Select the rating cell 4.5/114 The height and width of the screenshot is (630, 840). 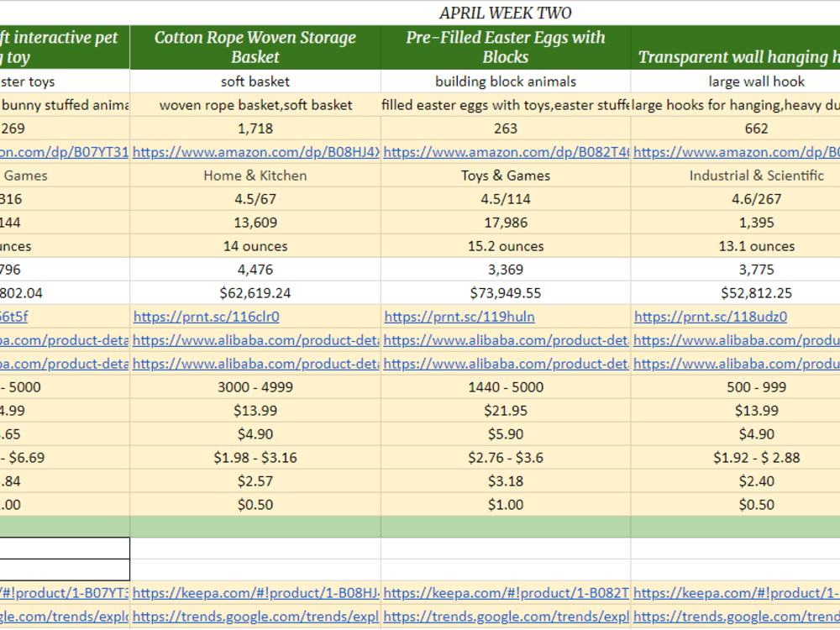point(506,199)
